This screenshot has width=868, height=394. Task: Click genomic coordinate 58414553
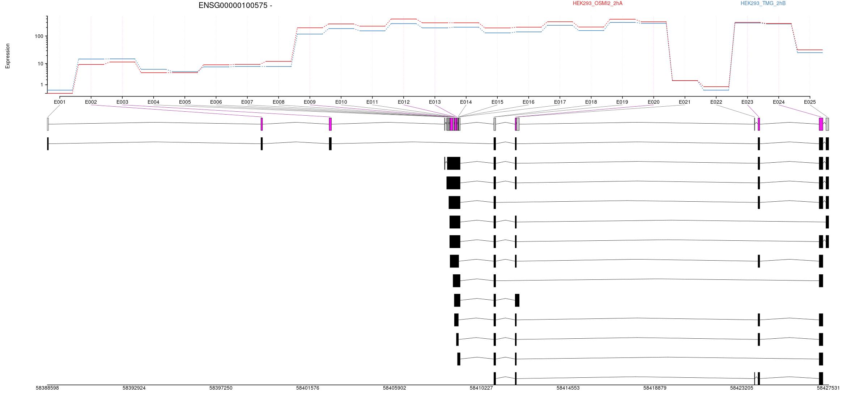[568, 388]
